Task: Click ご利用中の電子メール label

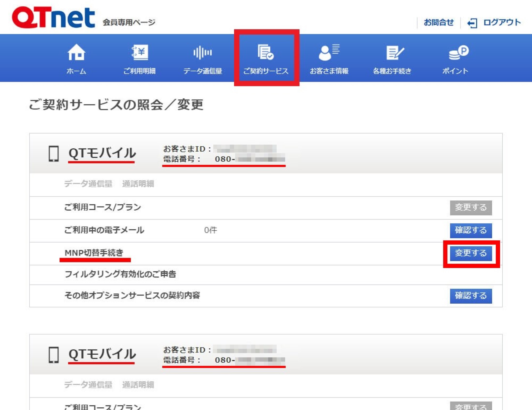Action: click(x=104, y=230)
